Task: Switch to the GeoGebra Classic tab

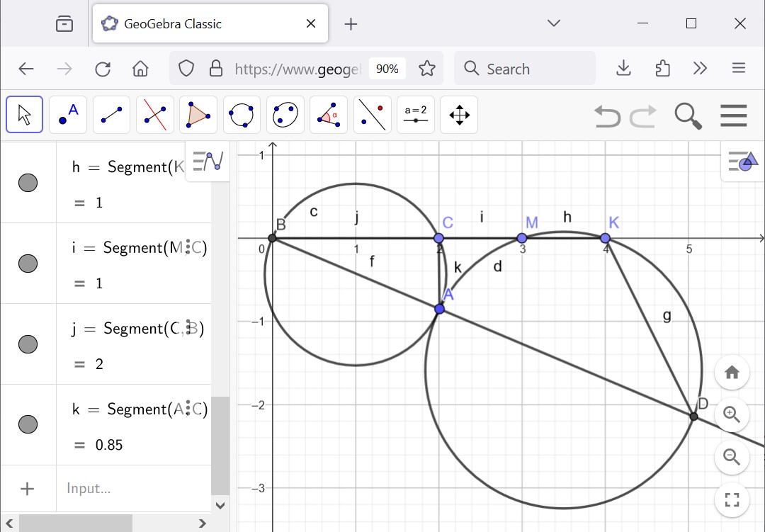Action: (210, 23)
